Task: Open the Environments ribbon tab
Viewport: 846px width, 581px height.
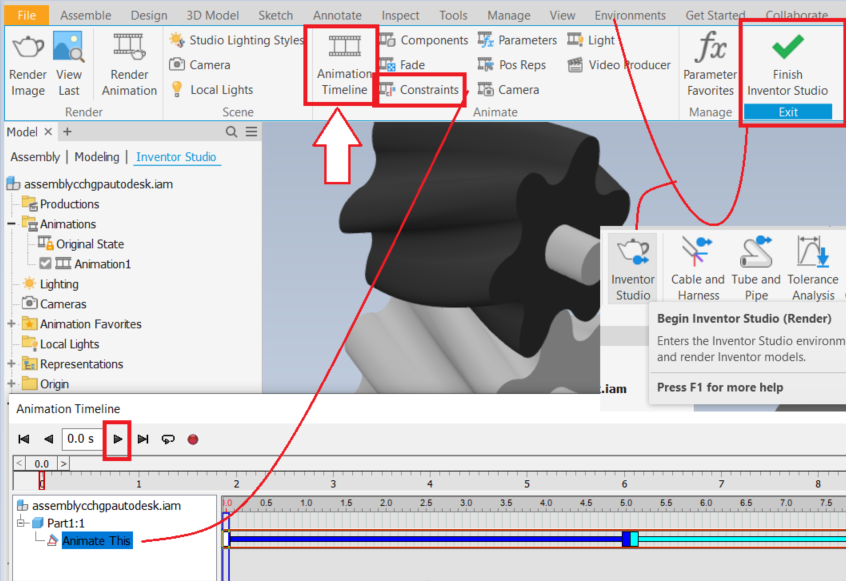Action: pyautogui.click(x=630, y=15)
